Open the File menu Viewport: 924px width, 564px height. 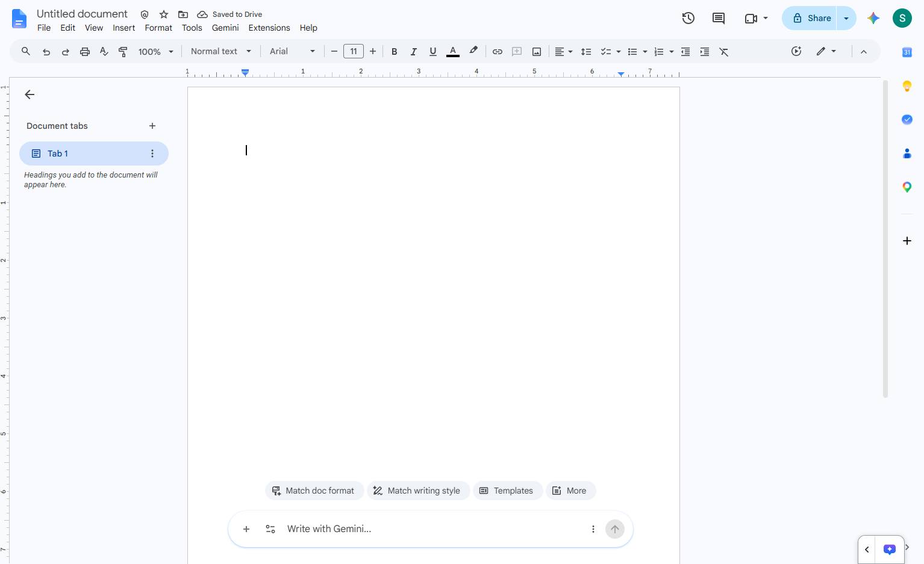[44, 28]
